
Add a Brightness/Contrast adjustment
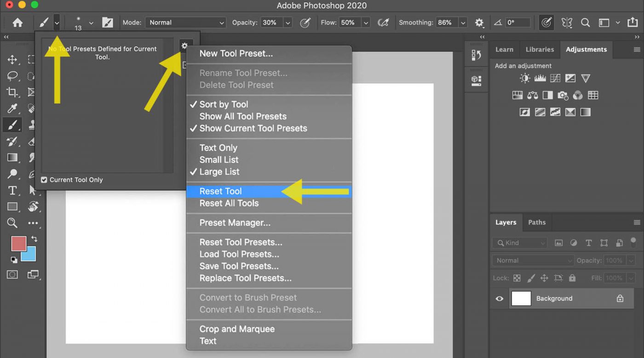point(524,78)
